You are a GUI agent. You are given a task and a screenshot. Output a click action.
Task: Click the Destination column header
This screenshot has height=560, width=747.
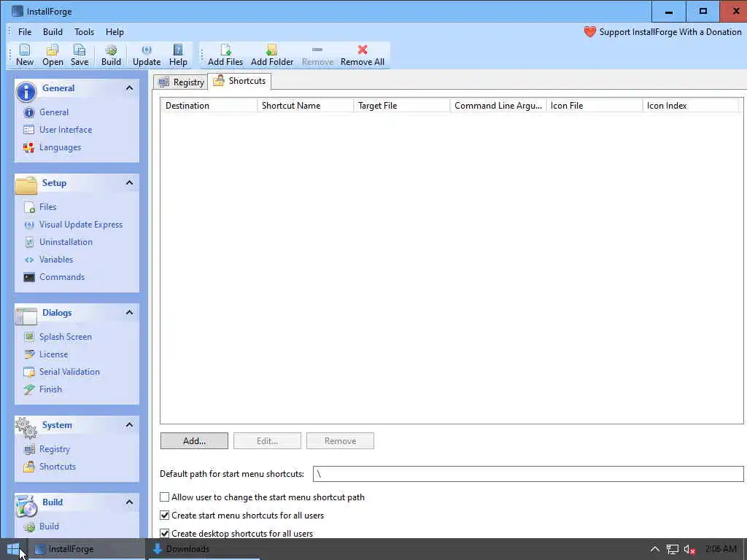tap(209, 106)
